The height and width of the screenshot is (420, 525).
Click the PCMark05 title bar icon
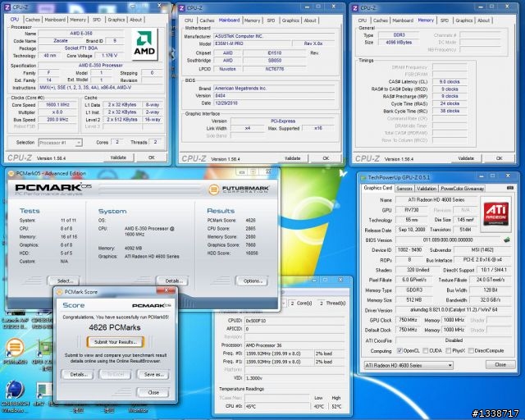11,173
